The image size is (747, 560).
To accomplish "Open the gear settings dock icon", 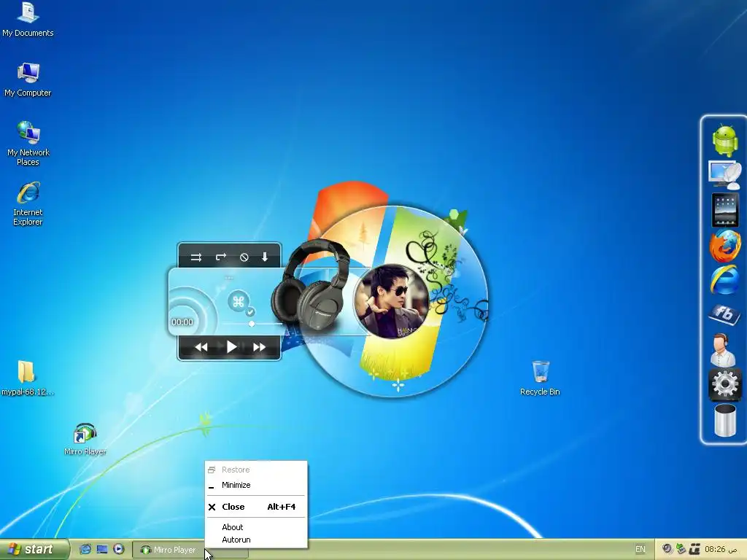I will (724, 384).
